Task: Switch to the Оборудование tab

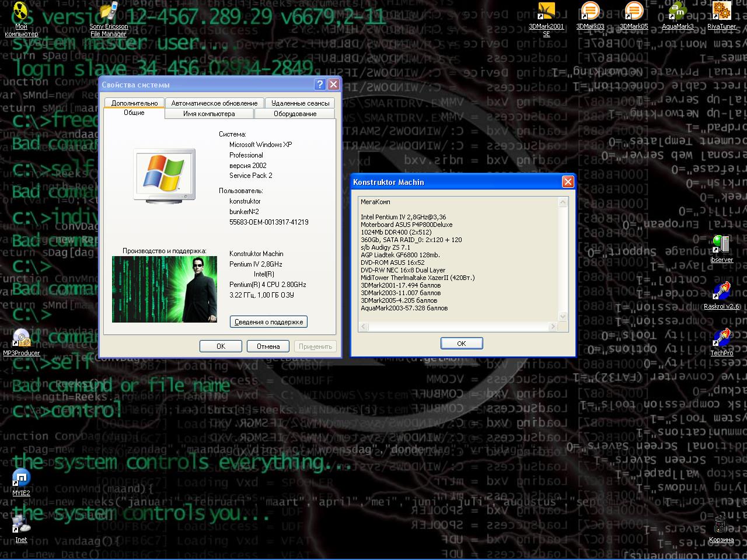Action: pos(295,114)
